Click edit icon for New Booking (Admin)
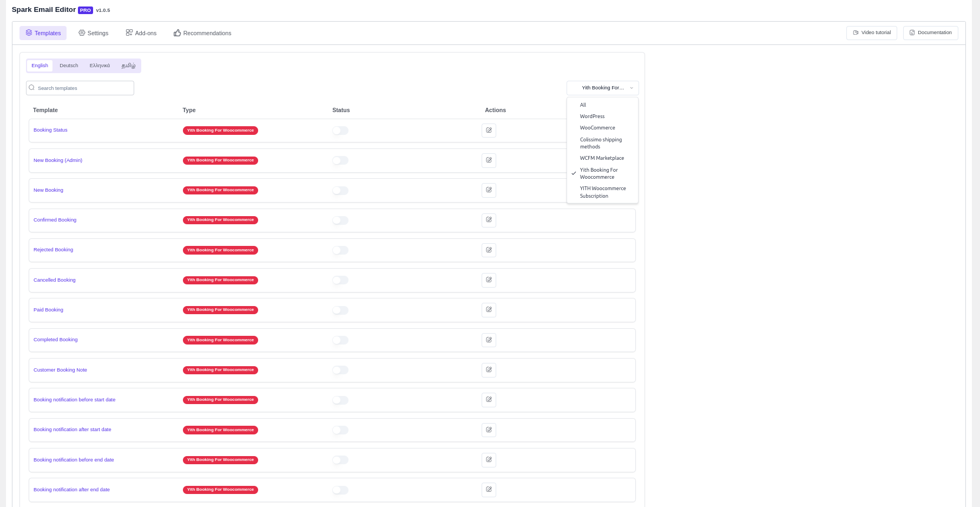980x507 pixels. (x=489, y=160)
